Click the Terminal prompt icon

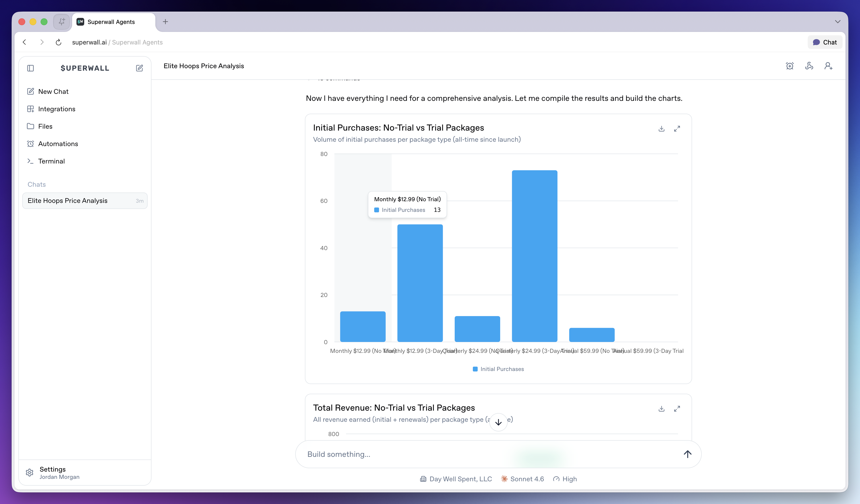click(30, 161)
